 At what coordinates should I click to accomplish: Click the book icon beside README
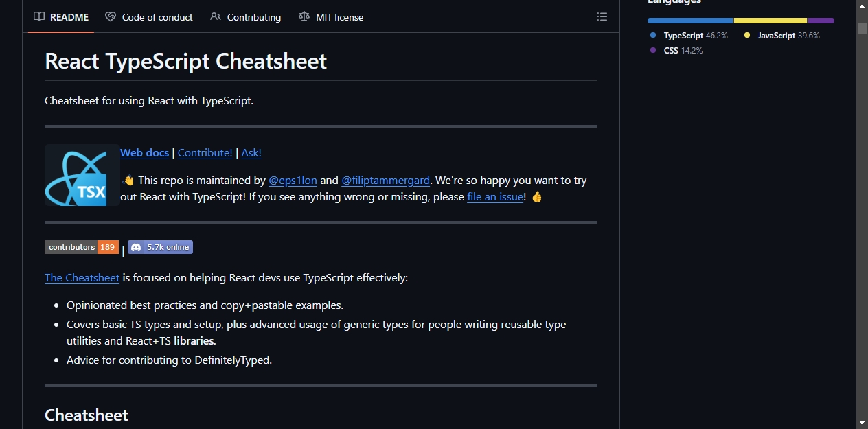coord(39,16)
